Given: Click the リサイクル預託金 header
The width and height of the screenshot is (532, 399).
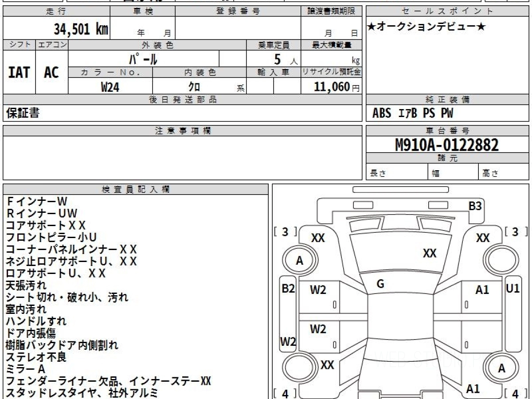Looking at the screenshot, I should [332, 72].
